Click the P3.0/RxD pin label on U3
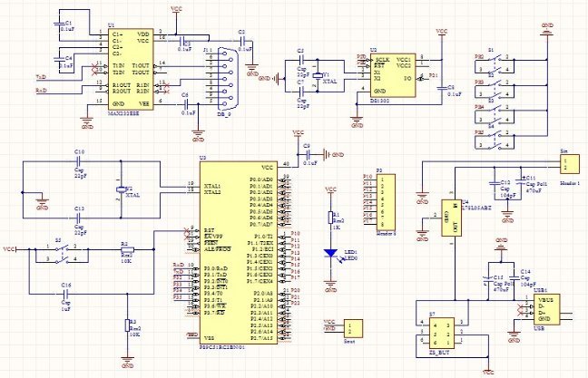Image resolution: width=588 pixels, height=378 pixels. pos(216,268)
